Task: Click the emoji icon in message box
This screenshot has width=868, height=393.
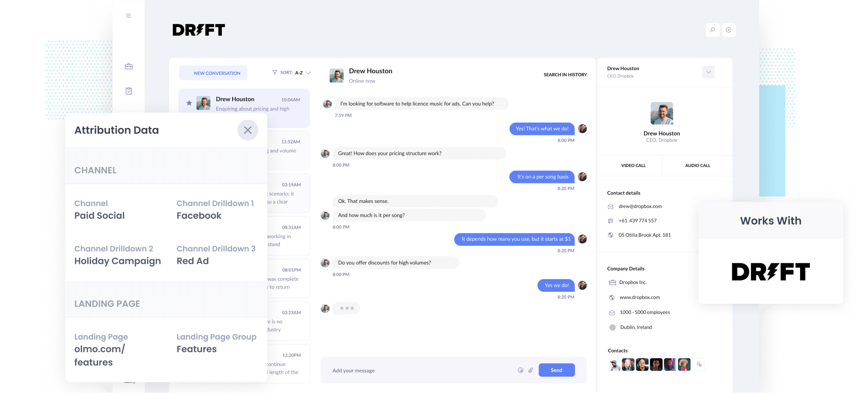Action: coord(520,370)
